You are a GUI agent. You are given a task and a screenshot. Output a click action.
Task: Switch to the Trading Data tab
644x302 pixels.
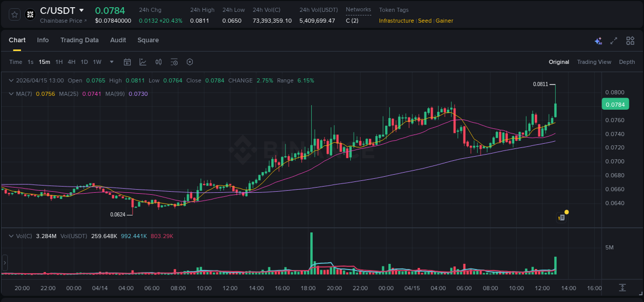click(79, 40)
